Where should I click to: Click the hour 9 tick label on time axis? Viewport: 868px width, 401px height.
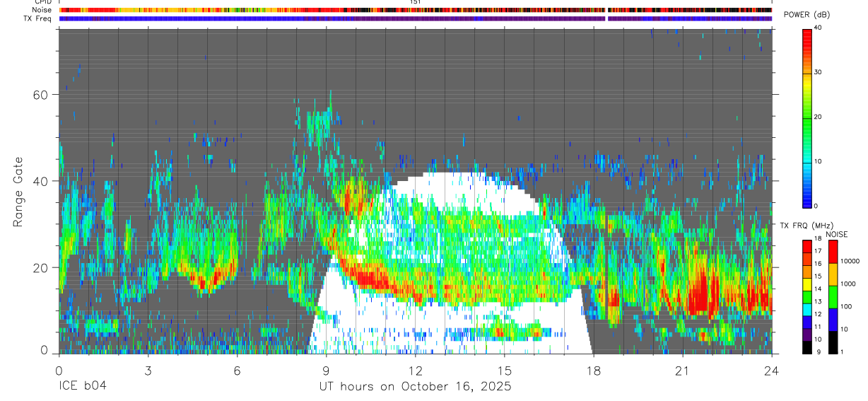point(326,370)
